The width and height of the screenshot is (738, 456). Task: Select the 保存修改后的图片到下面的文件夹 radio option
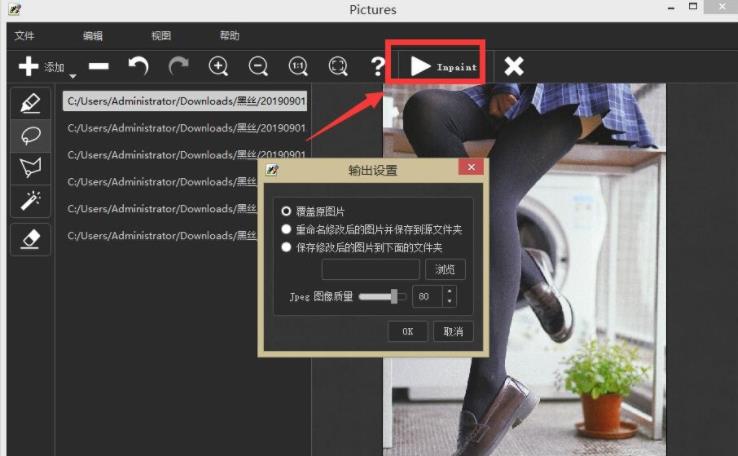coord(287,246)
